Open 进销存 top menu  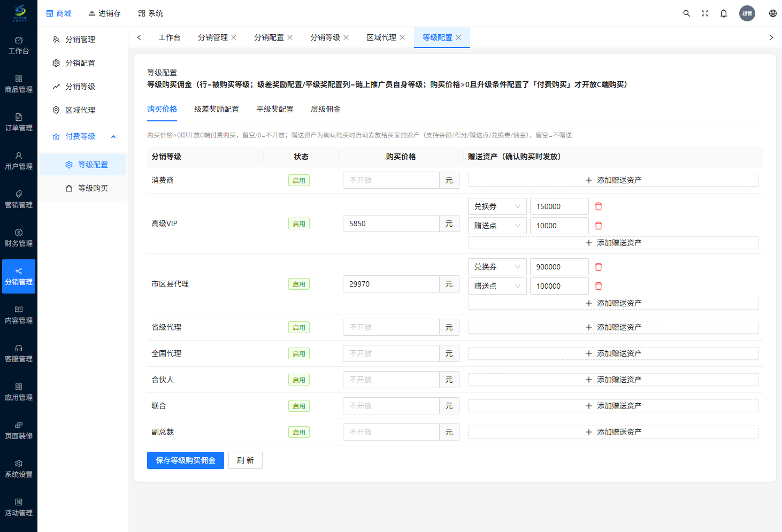104,13
